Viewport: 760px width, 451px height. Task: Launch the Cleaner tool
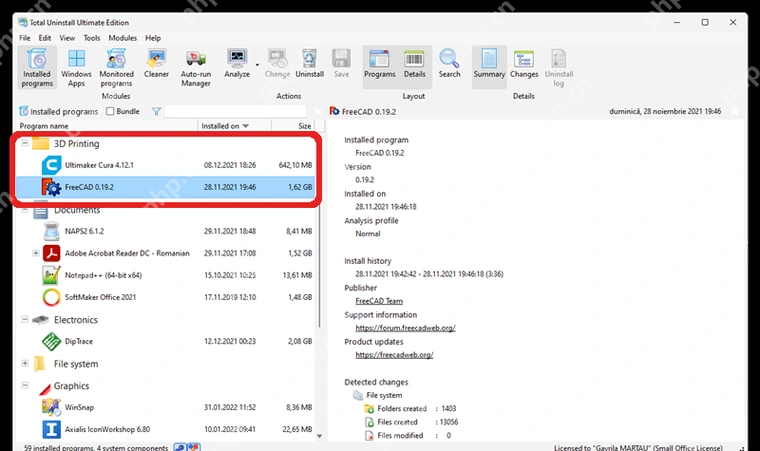[x=156, y=64]
